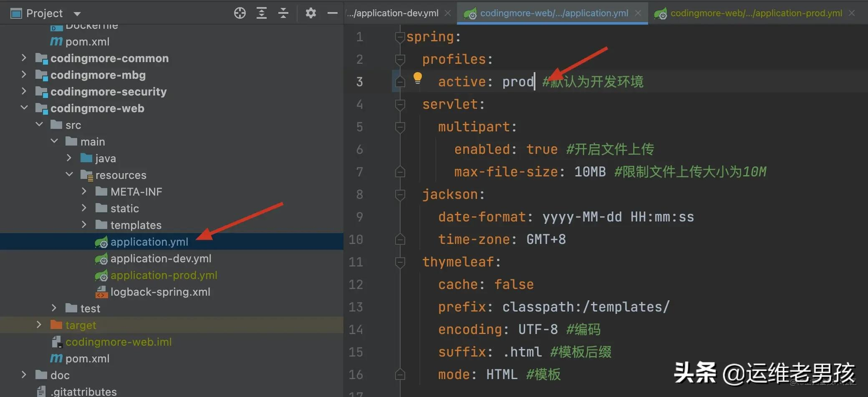Screen dimensions: 868x397
Task: Open application-dev.yml from the project tree
Action: coord(160,259)
